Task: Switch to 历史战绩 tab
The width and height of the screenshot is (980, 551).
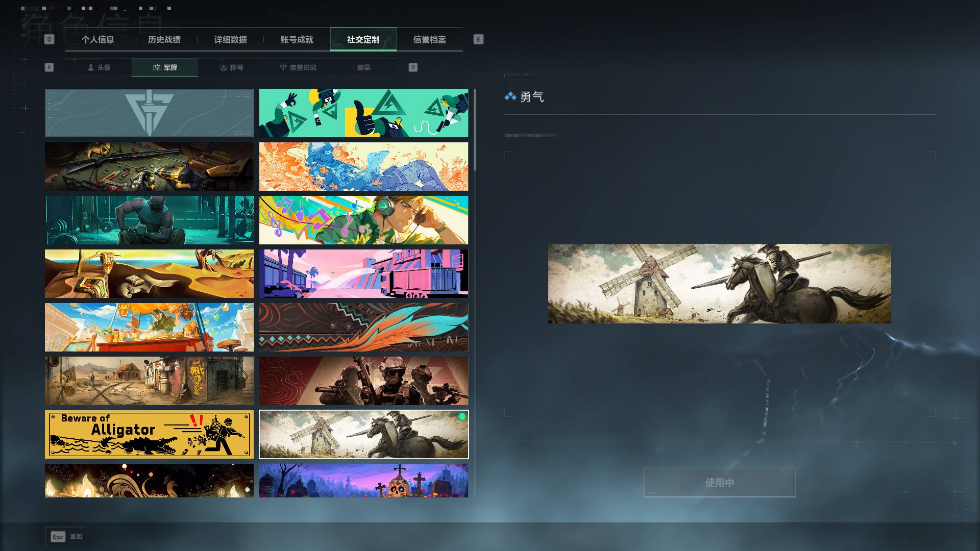Action: pos(164,39)
